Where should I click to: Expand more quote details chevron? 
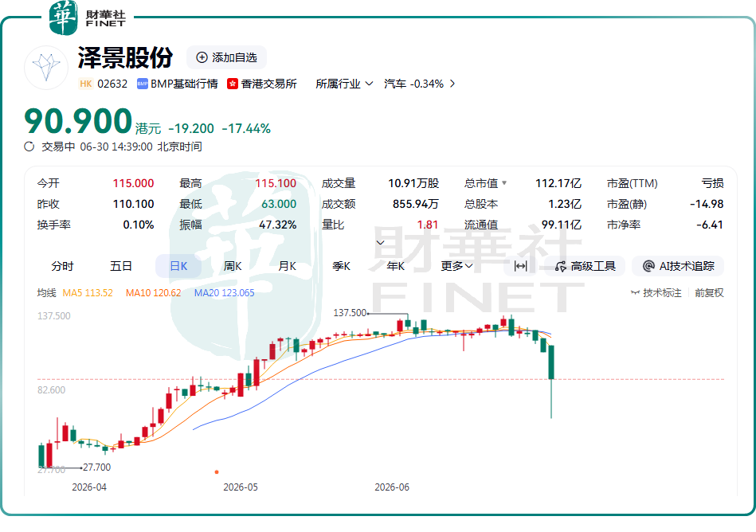pyautogui.click(x=381, y=242)
